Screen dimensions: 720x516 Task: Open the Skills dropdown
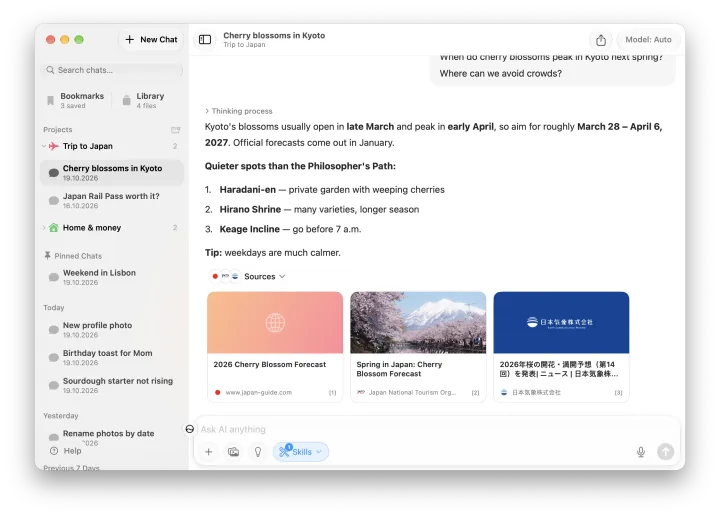pos(301,452)
